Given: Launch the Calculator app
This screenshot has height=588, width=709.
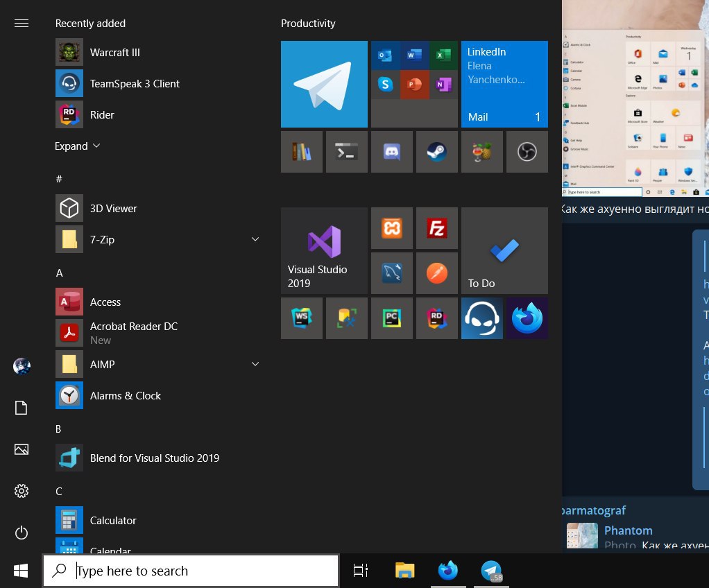Looking at the screenshot, I should [x=158, y=520].
